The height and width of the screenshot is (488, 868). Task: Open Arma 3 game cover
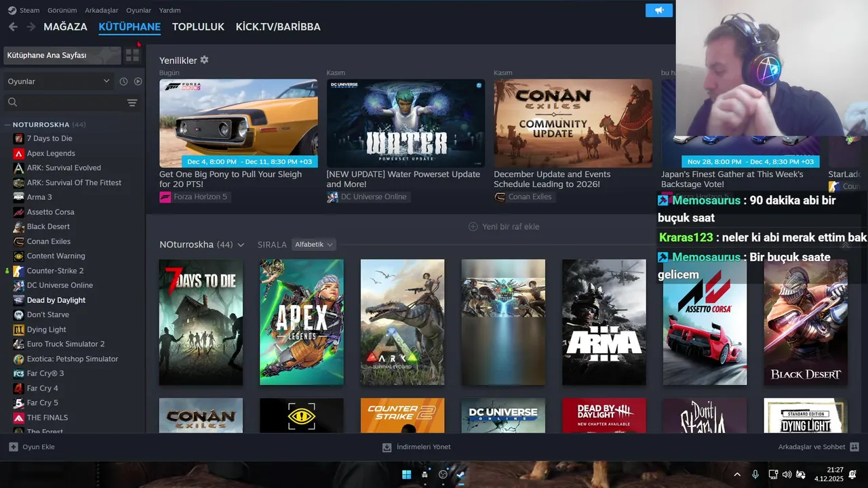(x=604, y=322)
